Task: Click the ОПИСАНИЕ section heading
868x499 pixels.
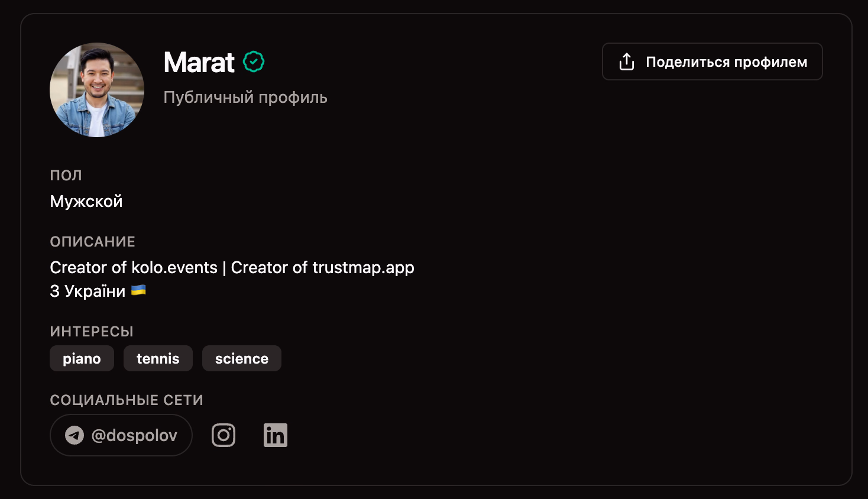Action: [x=93, y=242]
